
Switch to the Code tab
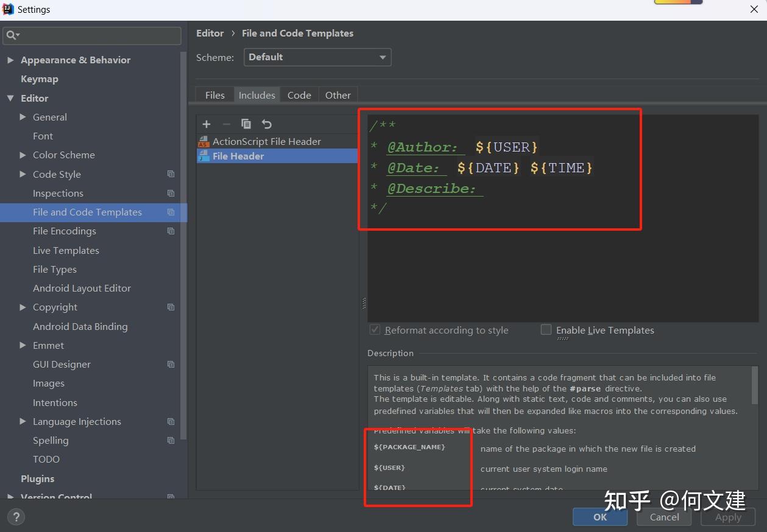click(299, 95)
